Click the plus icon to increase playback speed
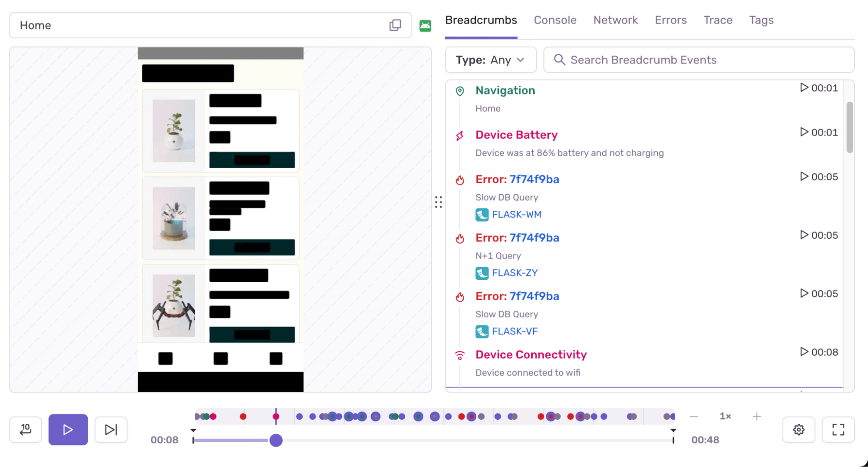Screen dimensions: 868x467 [756, 416]
